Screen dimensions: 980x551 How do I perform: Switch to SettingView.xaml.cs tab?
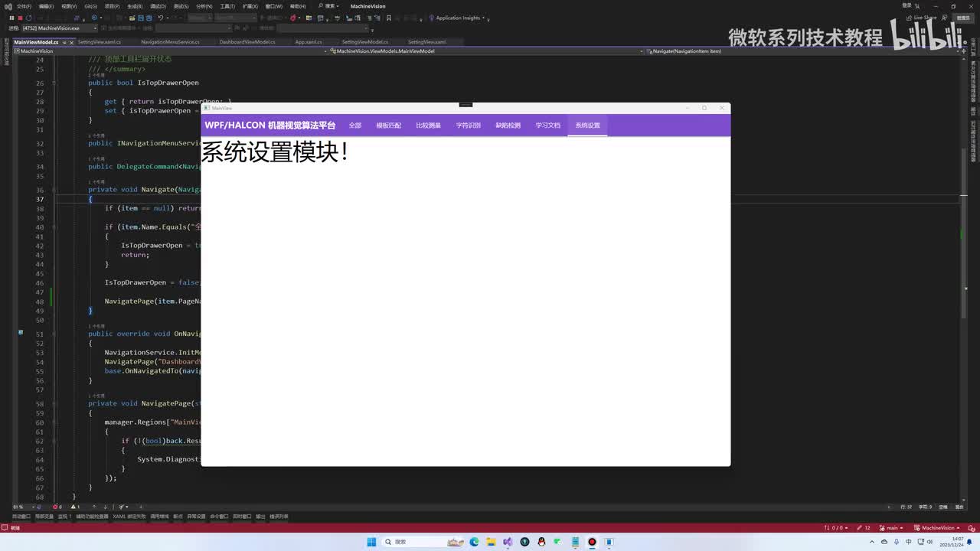[x=100, y=42]
